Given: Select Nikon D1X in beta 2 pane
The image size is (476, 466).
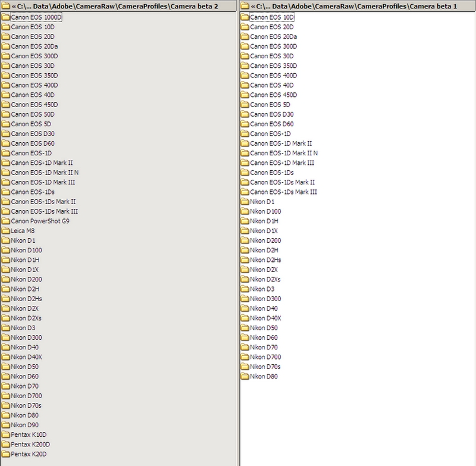Looking at the screenshot, I should pyautogui.click(x=24, y=270).
